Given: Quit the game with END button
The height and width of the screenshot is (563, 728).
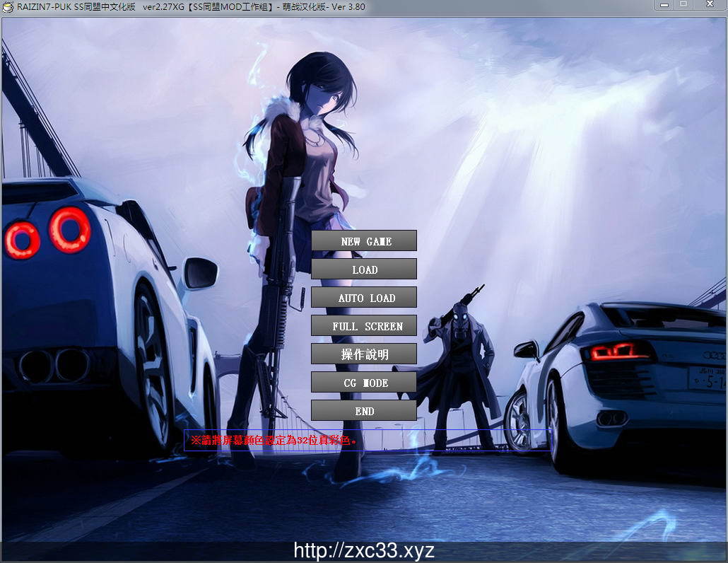Looking at the screenshot, I should tap(364, 411).
